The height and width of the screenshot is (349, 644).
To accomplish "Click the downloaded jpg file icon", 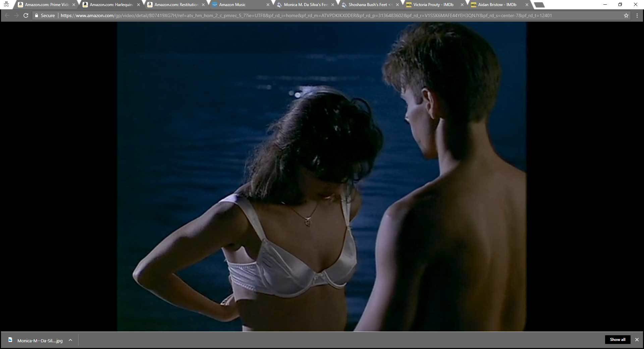I will (10, 340).
